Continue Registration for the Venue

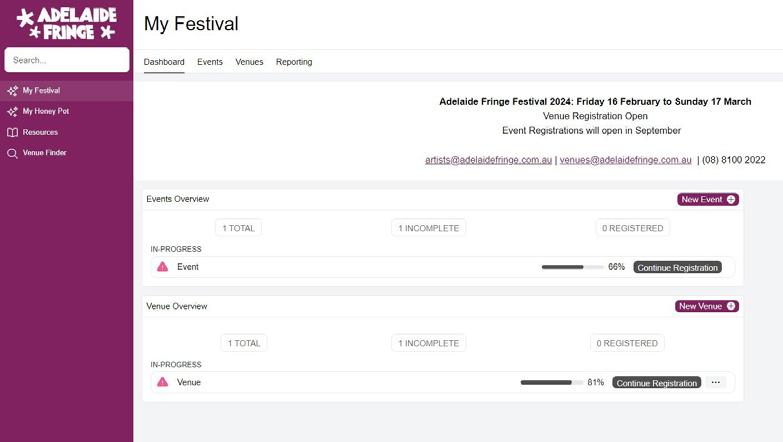coord(656,383)
